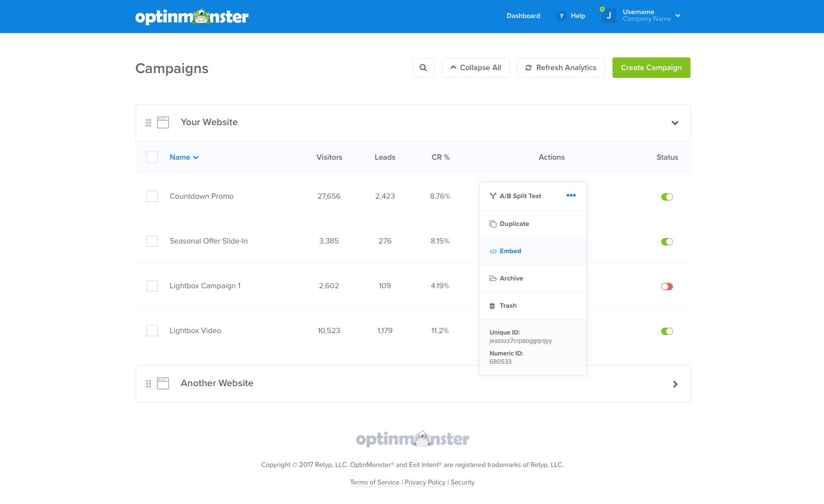Click the OptinMonster logo in header
The image size is (824, 504).
[192, 17]
